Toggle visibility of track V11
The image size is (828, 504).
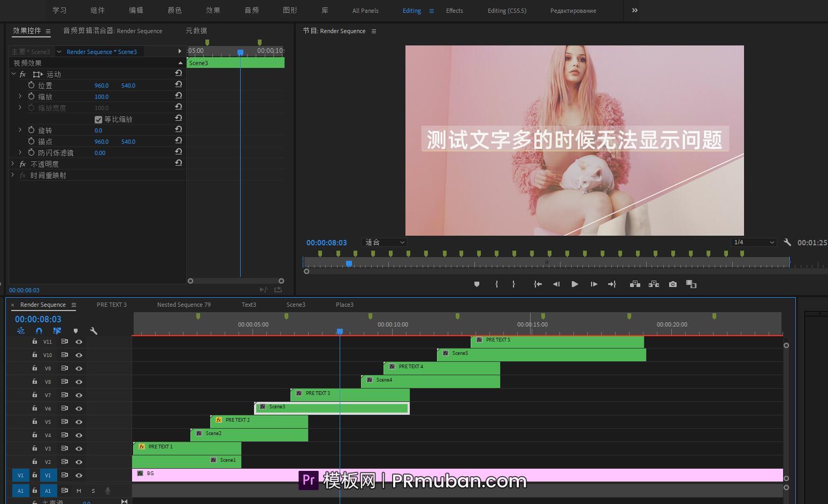(x=78, y=342)
